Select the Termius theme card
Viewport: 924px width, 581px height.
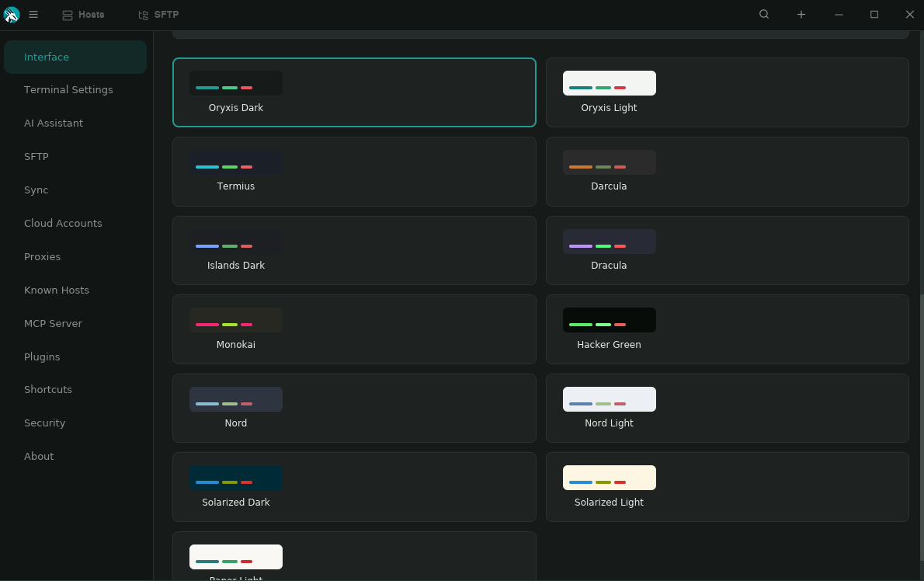click(354, 172)
